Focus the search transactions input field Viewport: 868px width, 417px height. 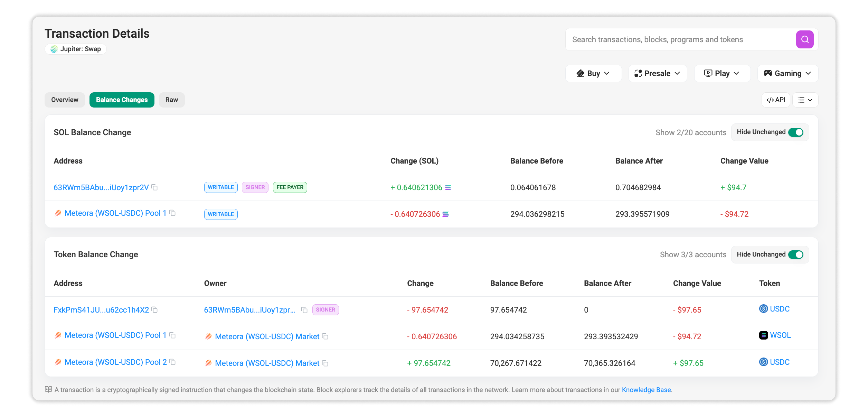681,39
